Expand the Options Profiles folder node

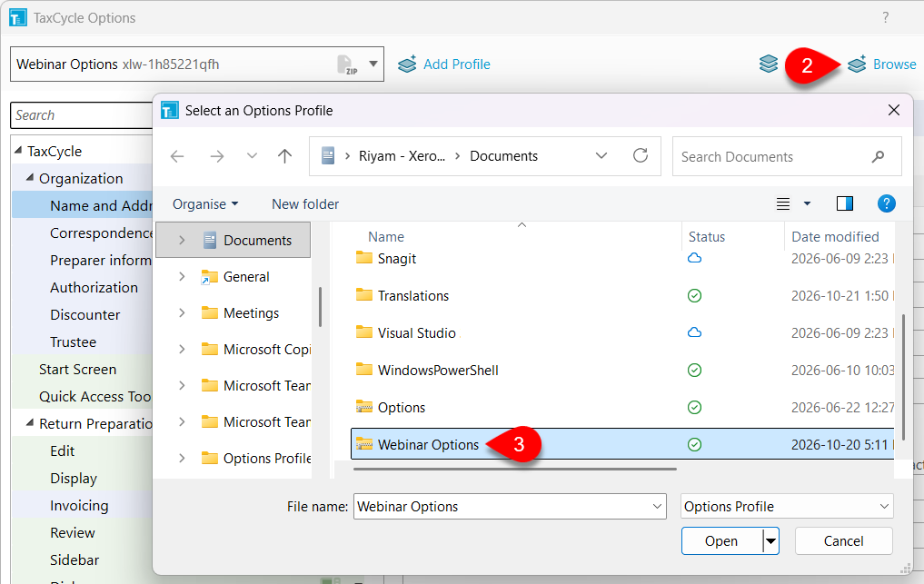(x=182, y=458)
